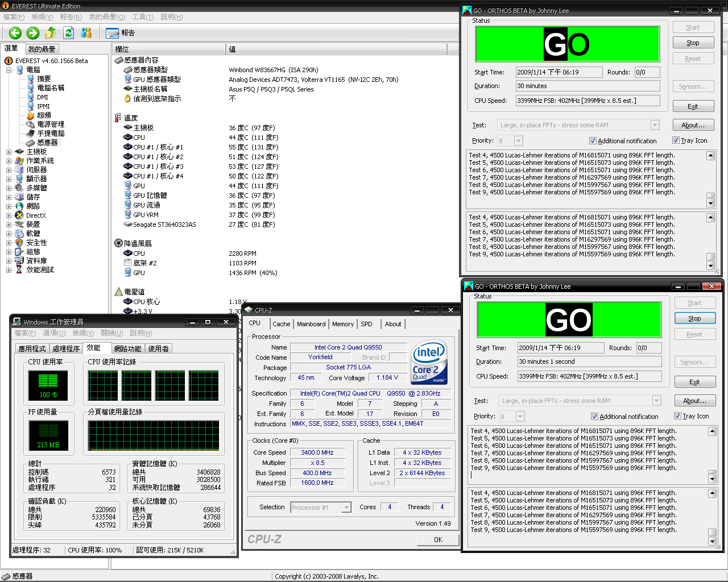Select the 超頻 overclock item in tree
728x582 pixels.
tap(44, 115)
